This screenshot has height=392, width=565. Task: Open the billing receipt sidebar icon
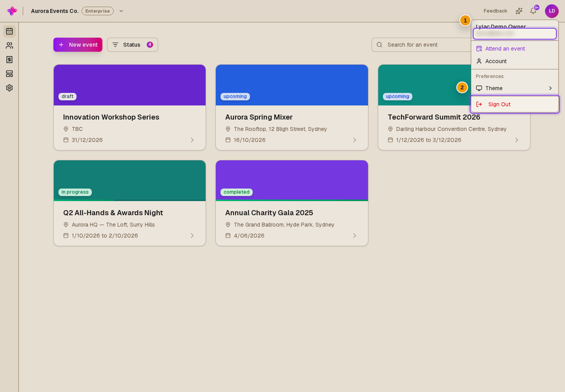[9, 60]
